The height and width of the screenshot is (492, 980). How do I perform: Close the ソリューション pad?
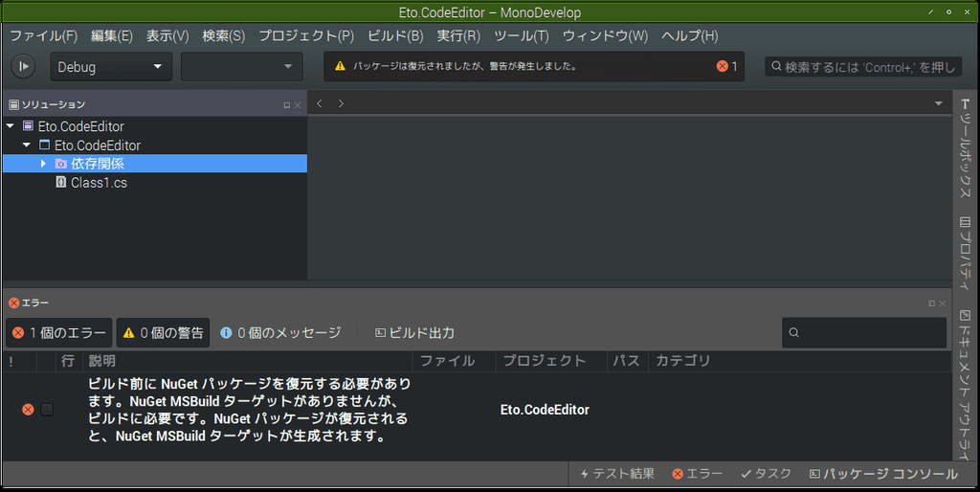[x=298, y=105]
